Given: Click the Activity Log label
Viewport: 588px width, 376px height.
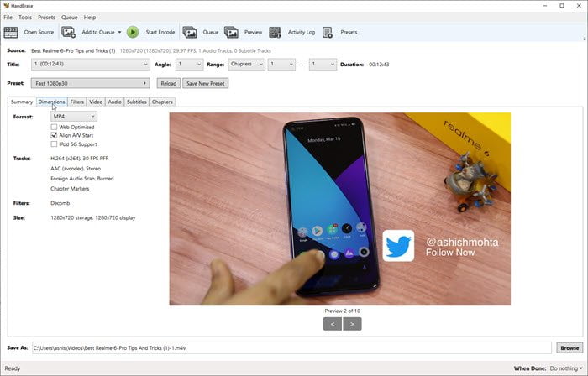Looking at the screenshot, I should pyautogui.click(x=302, y=32).
